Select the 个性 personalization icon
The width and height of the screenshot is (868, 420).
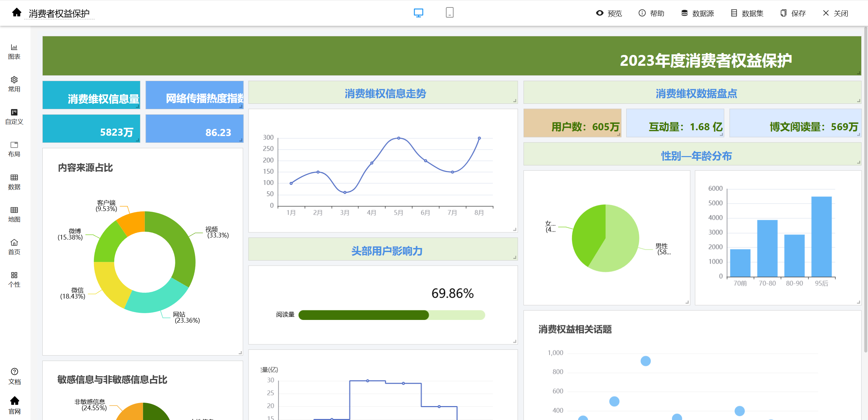[x=14, y=279]
